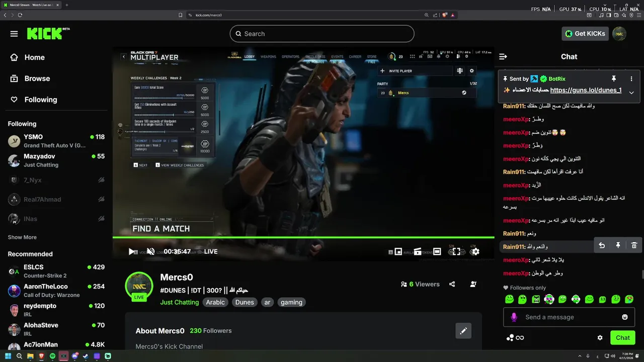
Task: Play the stream video
Action: tap(132, 251)
